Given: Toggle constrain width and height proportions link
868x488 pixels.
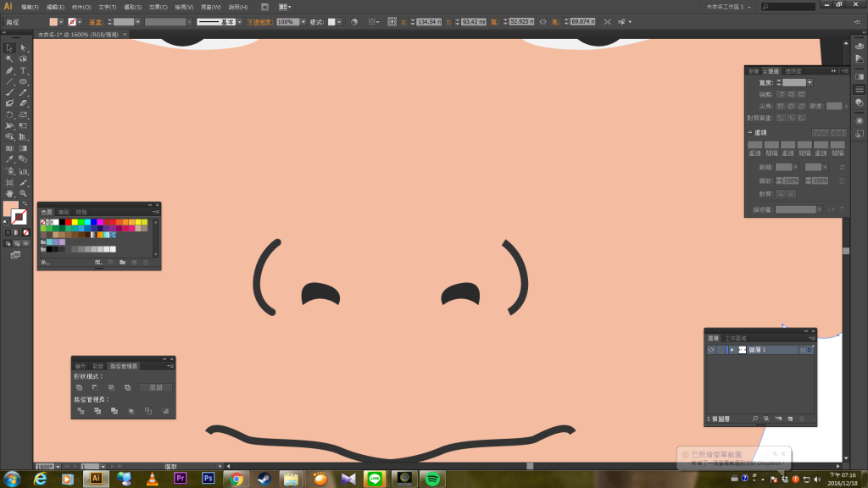Looking at the screenshot, I should point(542,22).
